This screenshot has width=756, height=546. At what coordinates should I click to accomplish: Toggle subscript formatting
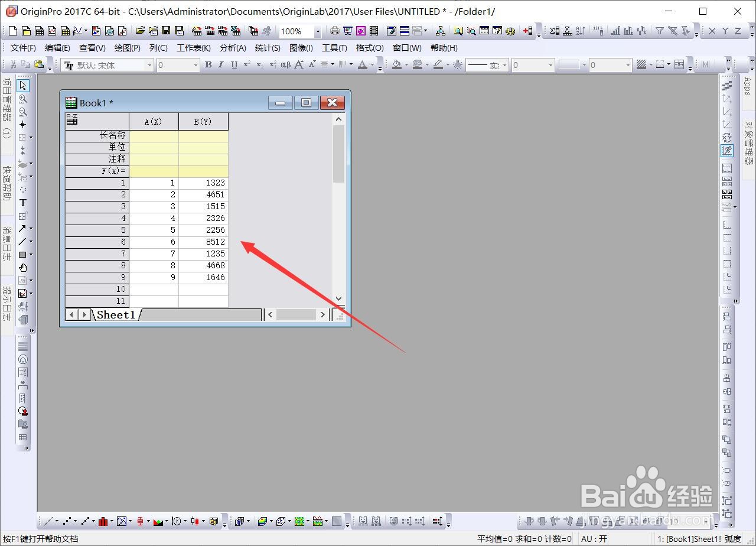pos(260,65)
